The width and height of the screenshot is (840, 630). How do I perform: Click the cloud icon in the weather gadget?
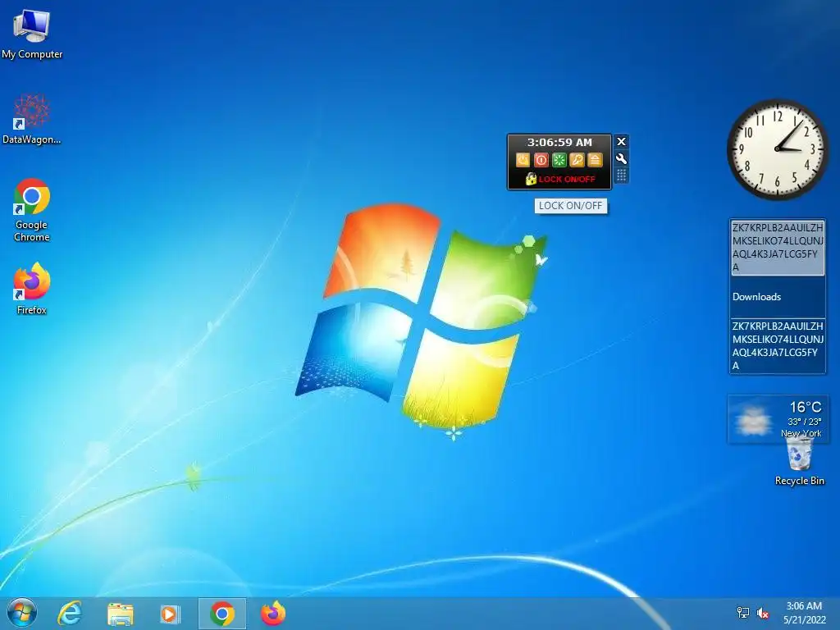tap(753, 420)
